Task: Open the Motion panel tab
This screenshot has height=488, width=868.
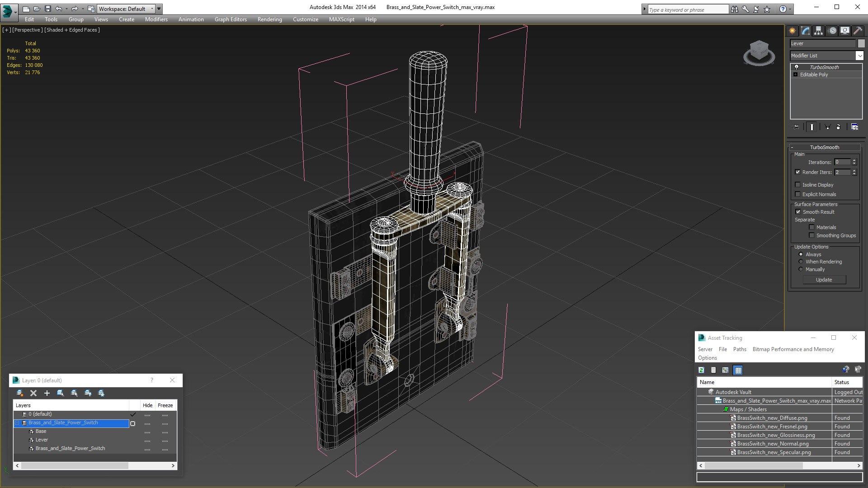Action: (x=832, y=31)
